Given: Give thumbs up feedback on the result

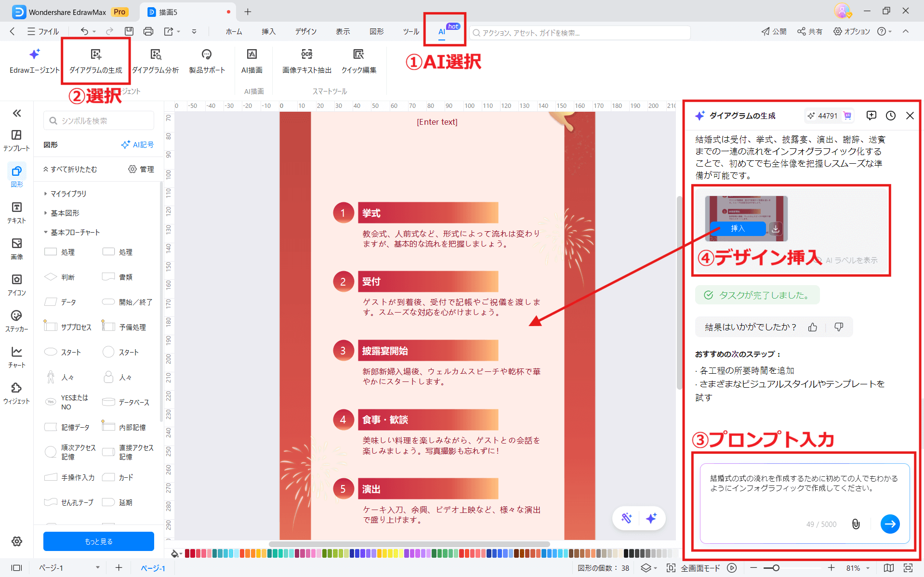Looking at the screenshot, I should (813, 327).
